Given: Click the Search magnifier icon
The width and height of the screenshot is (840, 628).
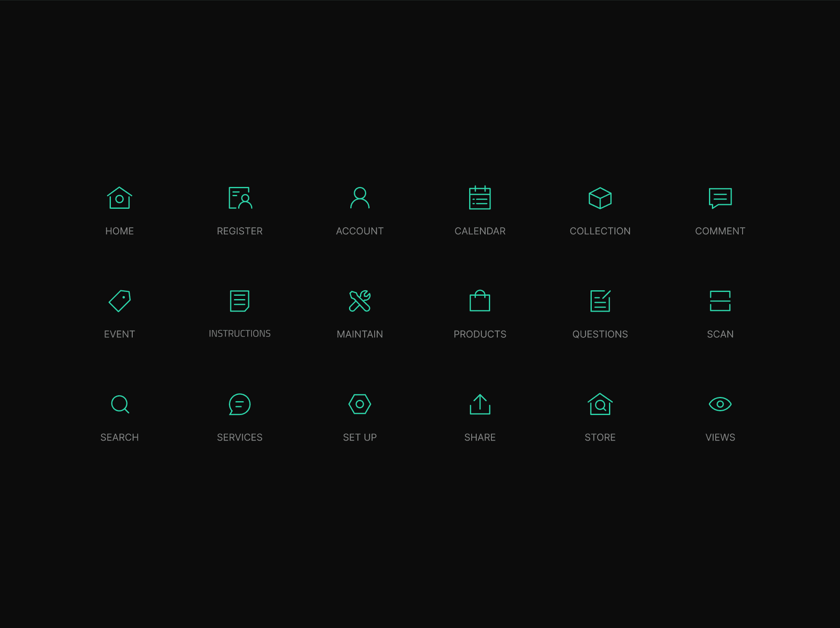Looking at the screenshot, I should pyautogui.click(x=120, y=404).
